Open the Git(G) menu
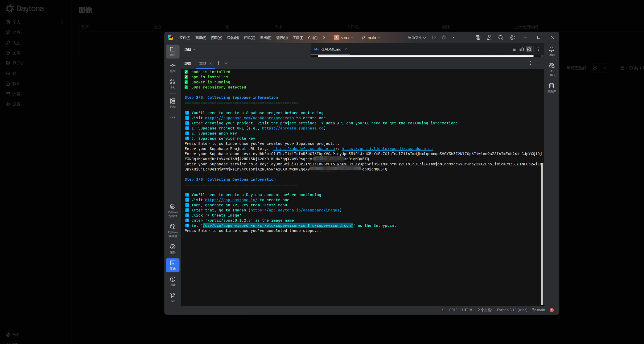 313,38
